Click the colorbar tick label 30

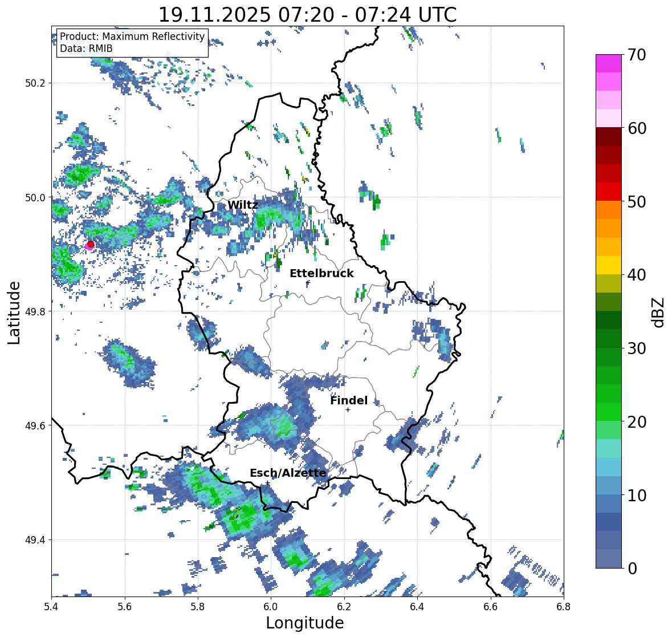pos(637,348)
